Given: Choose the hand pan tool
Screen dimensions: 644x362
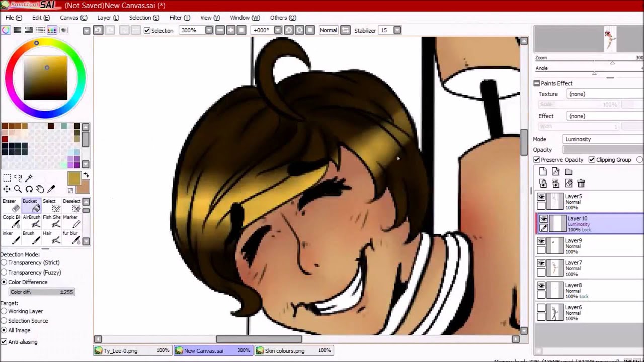Looking at the screenshot, I should (40, 189).
